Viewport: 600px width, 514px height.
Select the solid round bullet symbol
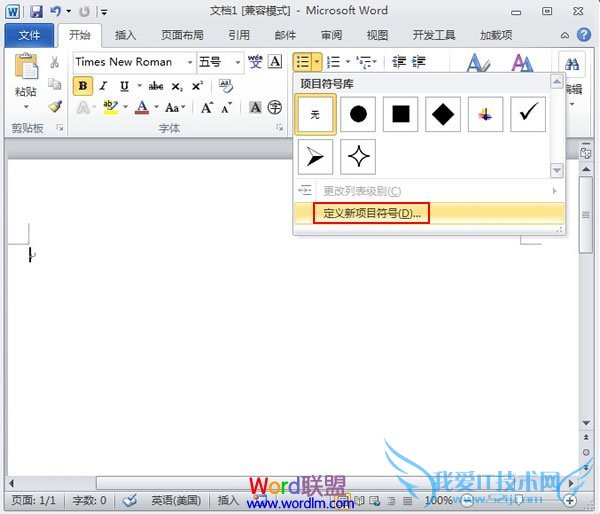(x=357, y=115)
